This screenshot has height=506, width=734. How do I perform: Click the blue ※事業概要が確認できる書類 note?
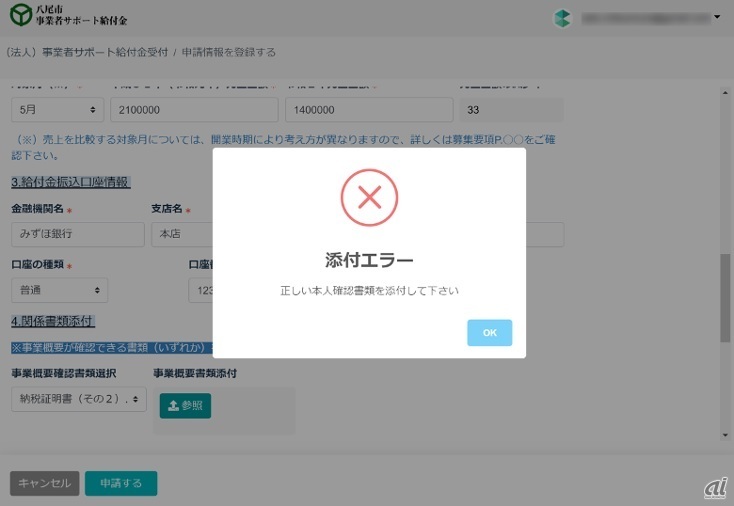click(x=112, y=347)
